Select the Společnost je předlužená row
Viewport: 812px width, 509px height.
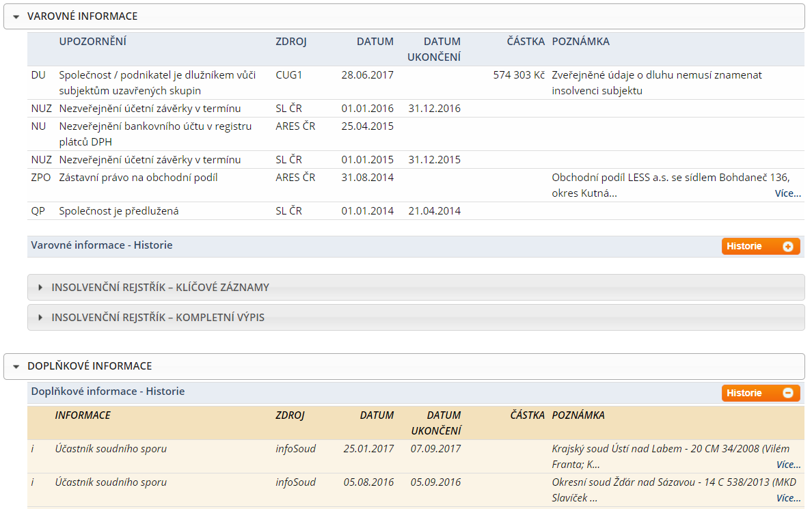pyautogui.click(x=416, y=211)
